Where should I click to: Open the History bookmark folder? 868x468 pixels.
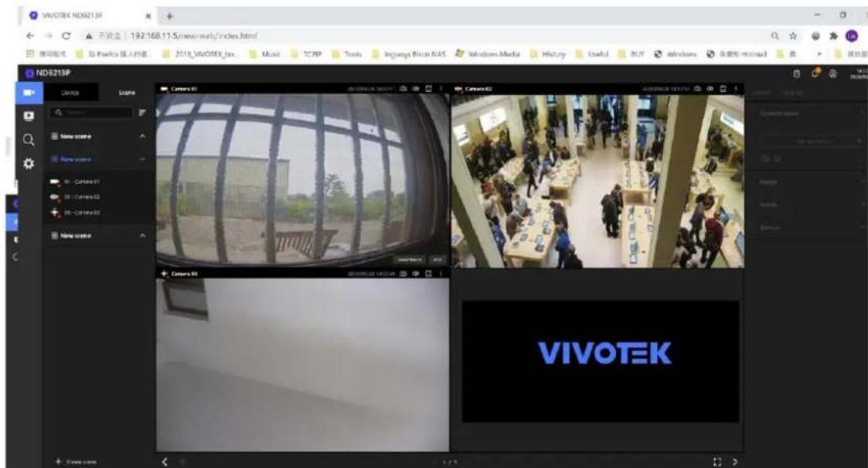click(548, 54)
